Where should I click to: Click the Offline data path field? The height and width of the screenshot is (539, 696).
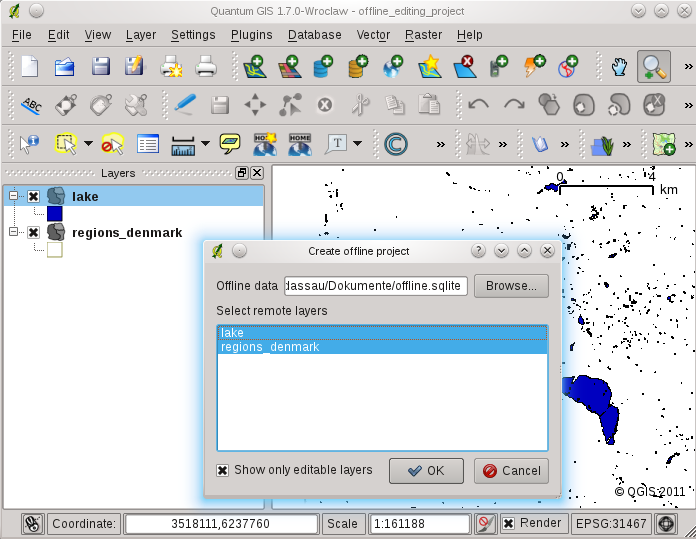376,286
